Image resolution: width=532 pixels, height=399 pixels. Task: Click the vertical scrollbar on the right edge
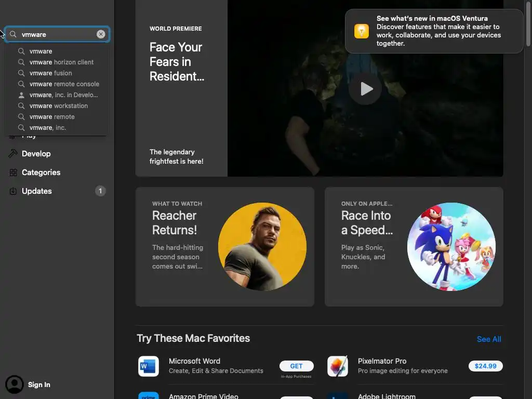point(528,23)
